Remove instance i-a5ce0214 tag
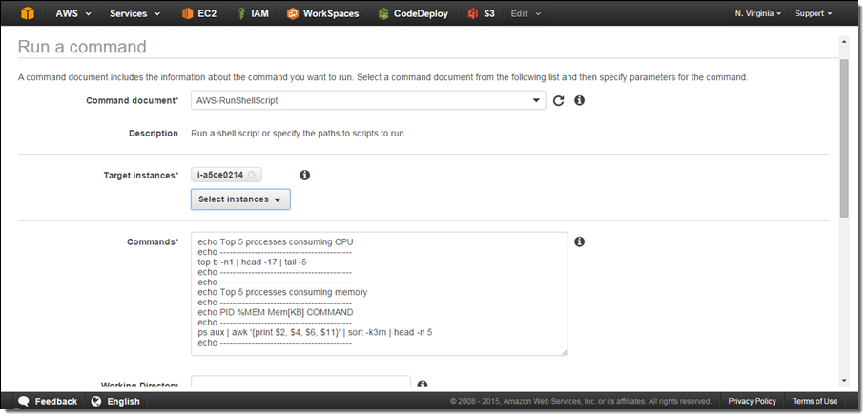 [x=251, y=175]
